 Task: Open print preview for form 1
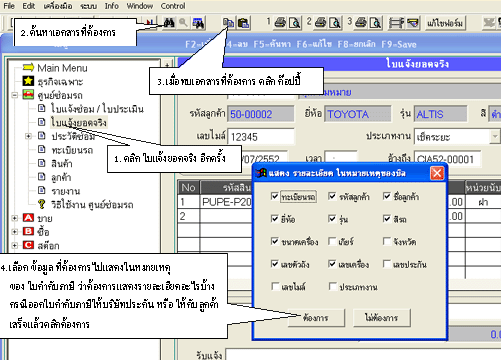tap(295, 23)
